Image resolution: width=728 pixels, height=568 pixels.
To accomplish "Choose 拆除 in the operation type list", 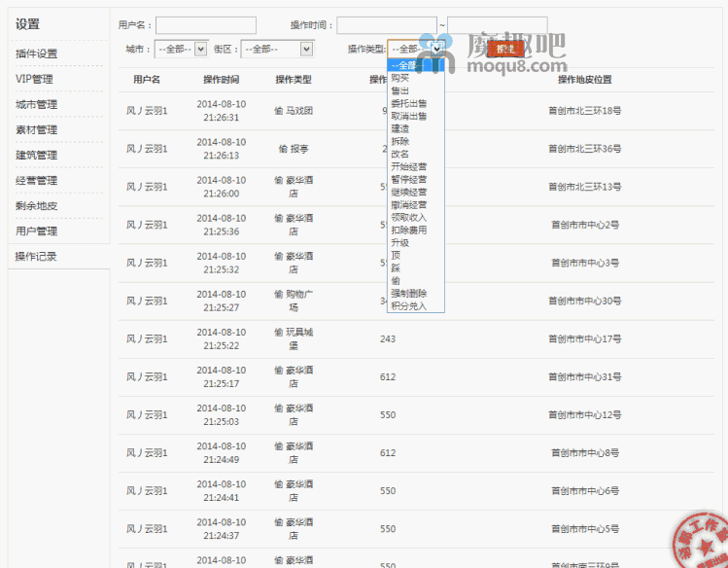I will coord(416,141).
